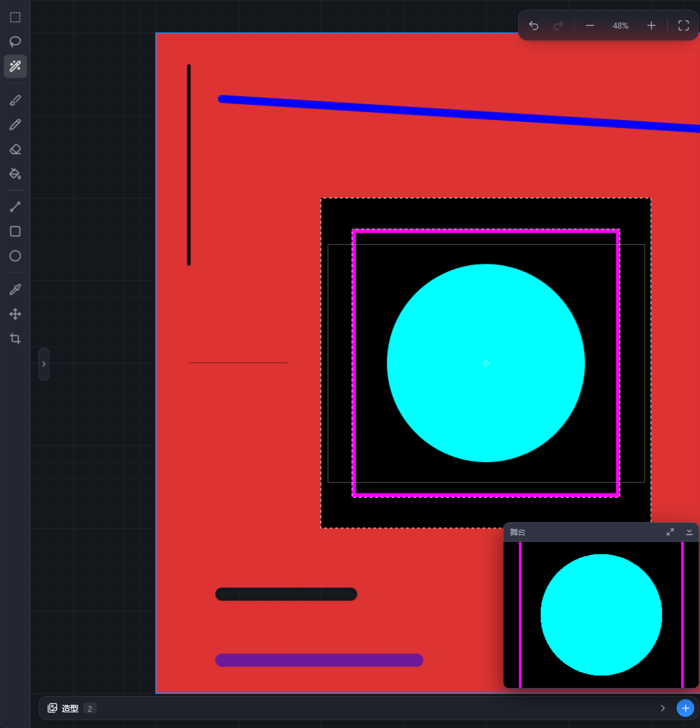The image size is (700, 728).
Task: Select the rectangle shape tool
Action: tap(15, 231)
